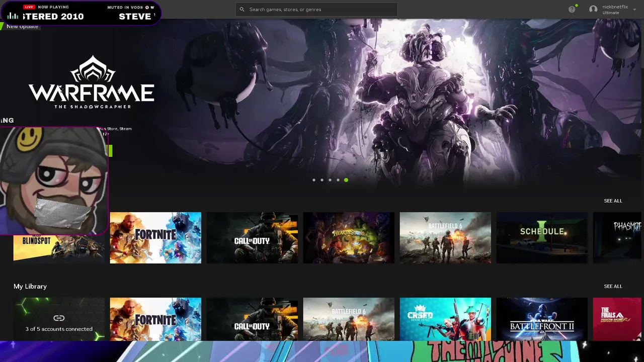Open Battlefield 6 tile in My Library
644x362 pixels.
349,319
